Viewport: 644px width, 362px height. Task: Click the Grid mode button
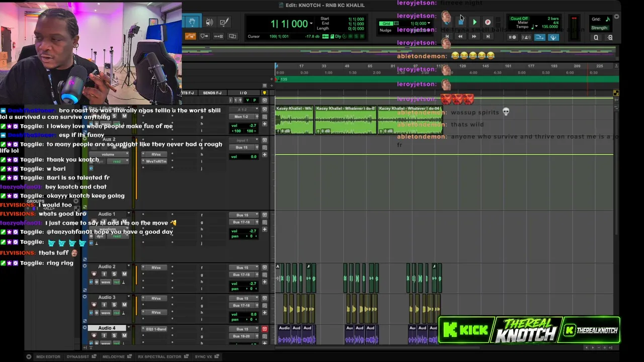click(386, 24)
